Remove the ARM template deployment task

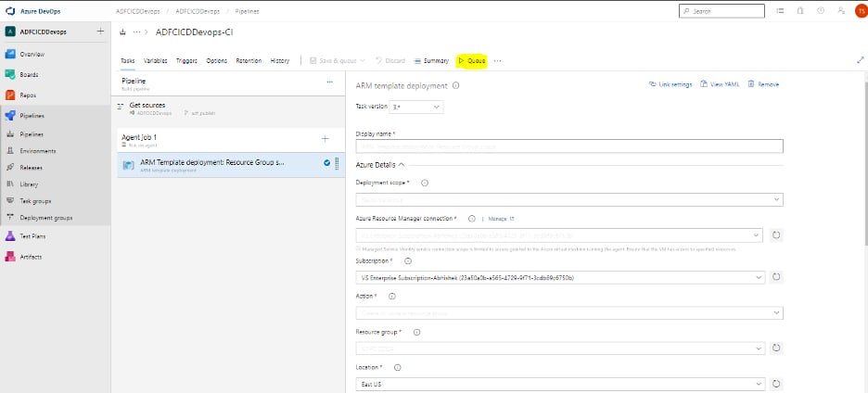[763, 84]
